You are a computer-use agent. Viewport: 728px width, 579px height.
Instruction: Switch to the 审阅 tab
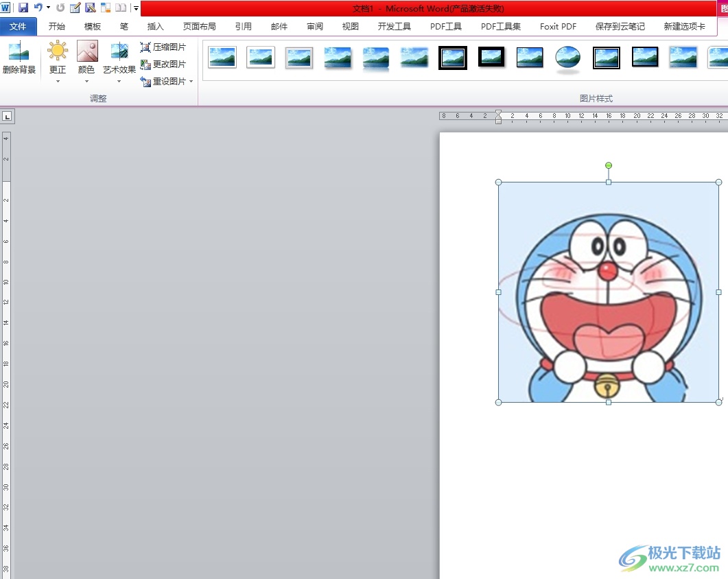315,27
